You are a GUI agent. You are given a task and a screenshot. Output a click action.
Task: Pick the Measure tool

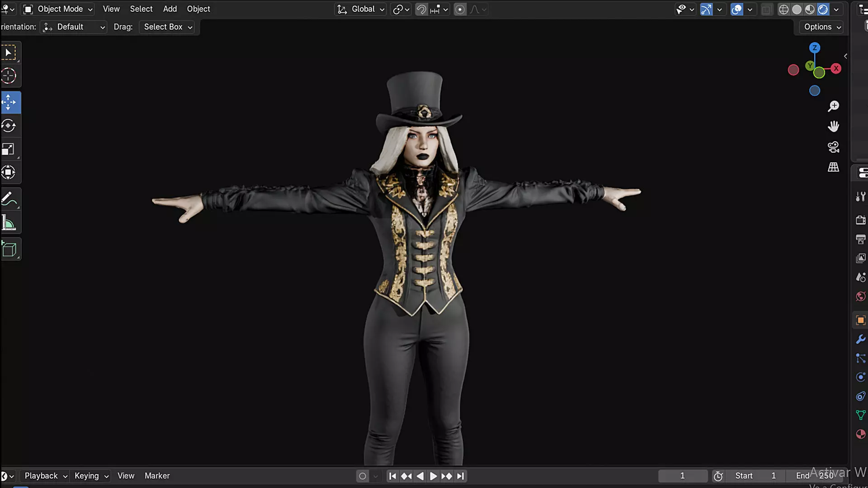[x=9, y=223]
